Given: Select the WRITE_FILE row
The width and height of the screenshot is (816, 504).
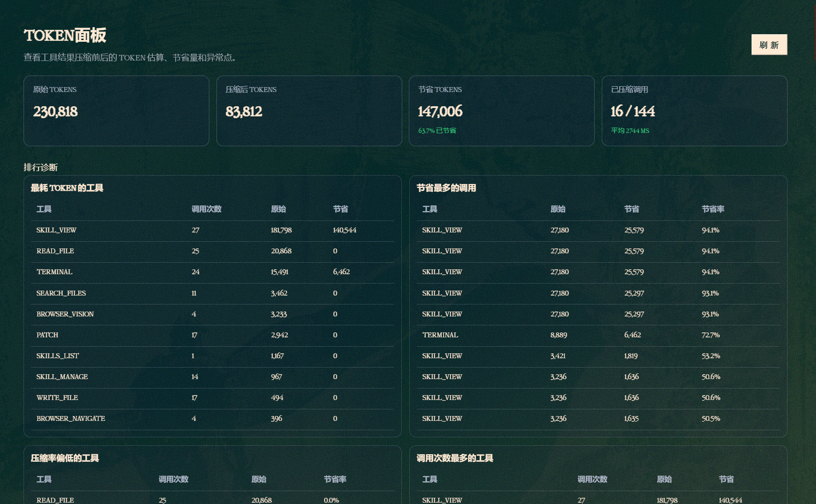Looking at the screenshot, I should [x=212, y=398].
